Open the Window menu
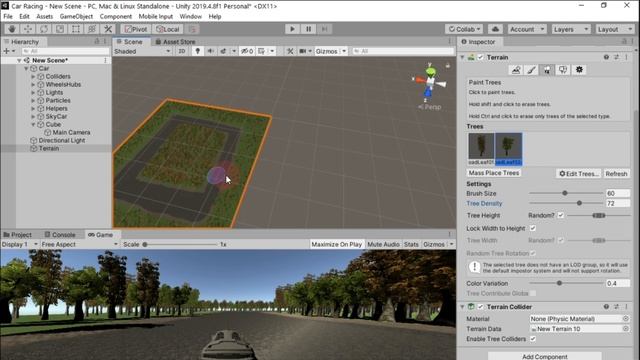This screenshot has width=640, height=360. [191, 16]
